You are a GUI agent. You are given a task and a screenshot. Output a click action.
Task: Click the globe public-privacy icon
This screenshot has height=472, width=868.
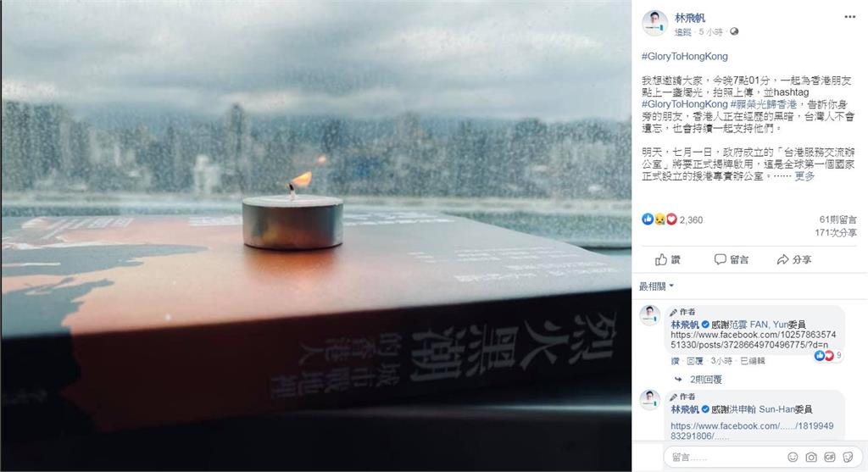click(x=734, y=32)
